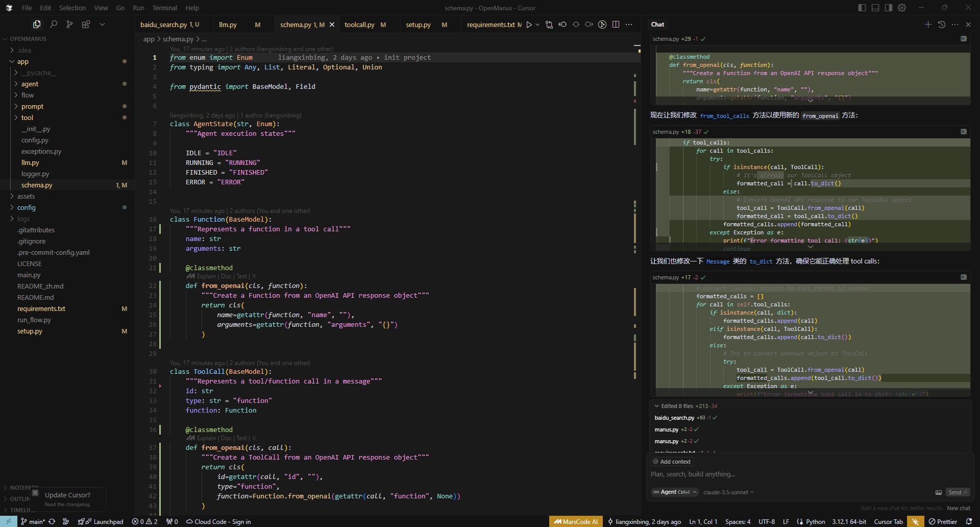Open the Source Control view icon
The image size is (980, 527).
pyautogui.click(x=69, y=24)
